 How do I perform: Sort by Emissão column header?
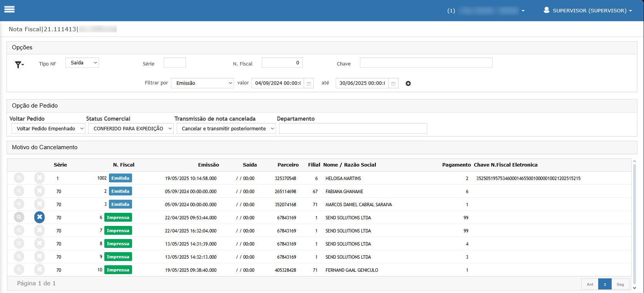(x=209, y=165)
